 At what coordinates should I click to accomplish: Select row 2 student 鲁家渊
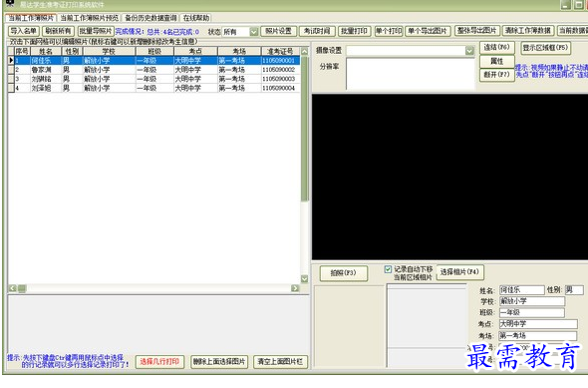point(46,70)
